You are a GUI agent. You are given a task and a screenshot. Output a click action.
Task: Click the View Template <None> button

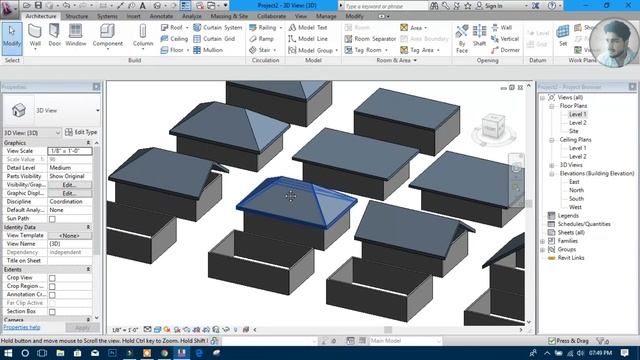[69, 236]
